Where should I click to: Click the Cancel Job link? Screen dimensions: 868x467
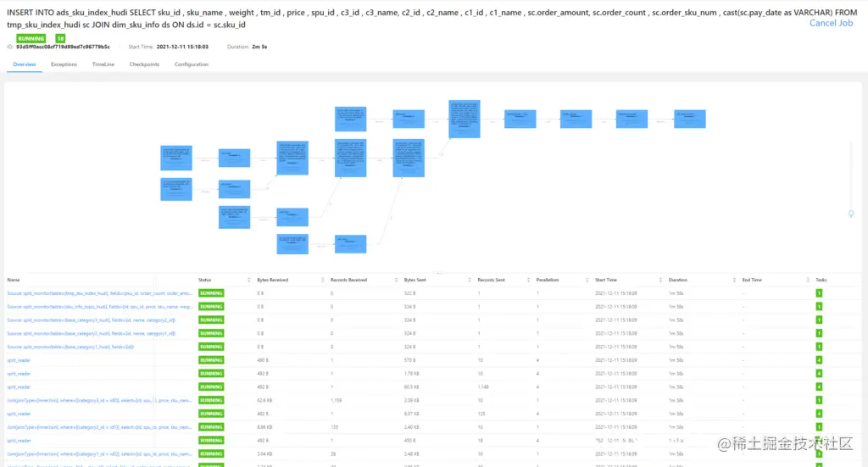(x=831, y=23)
